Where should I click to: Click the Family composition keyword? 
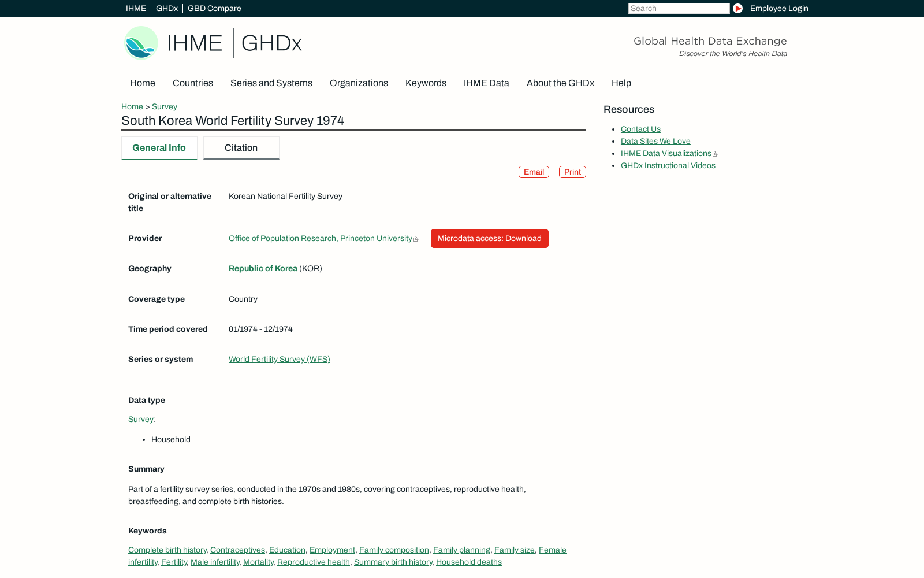(x=394, y=550)
